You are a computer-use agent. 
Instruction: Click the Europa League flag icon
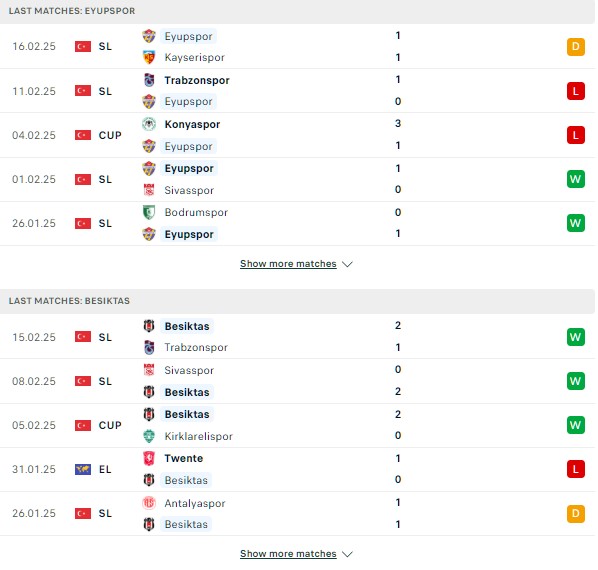83,469
